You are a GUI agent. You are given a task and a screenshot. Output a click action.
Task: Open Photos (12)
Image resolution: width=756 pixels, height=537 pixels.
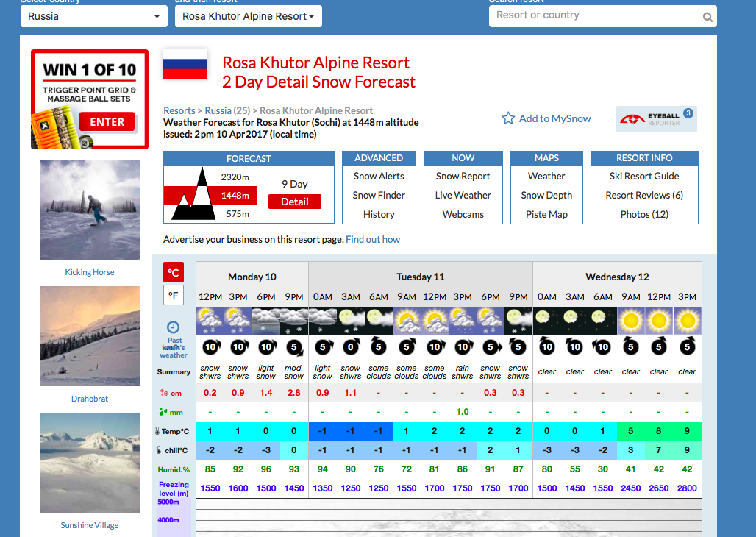coord(644,214)
